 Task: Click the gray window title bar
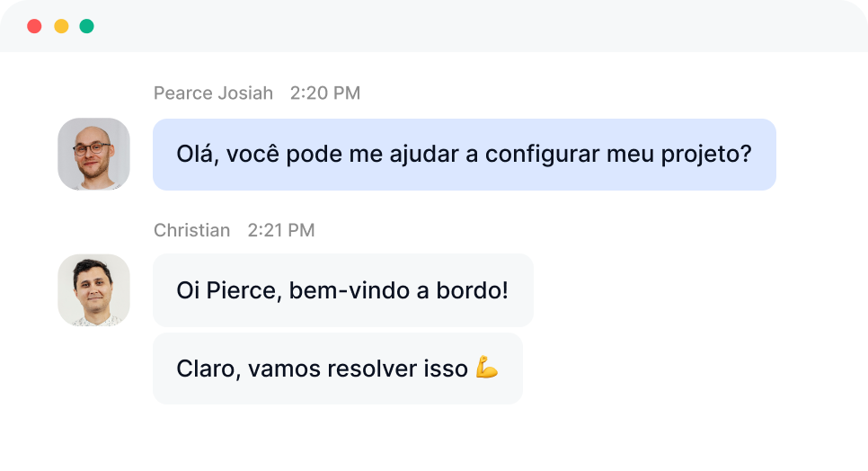pyautogui.click(x=434, y=26)
